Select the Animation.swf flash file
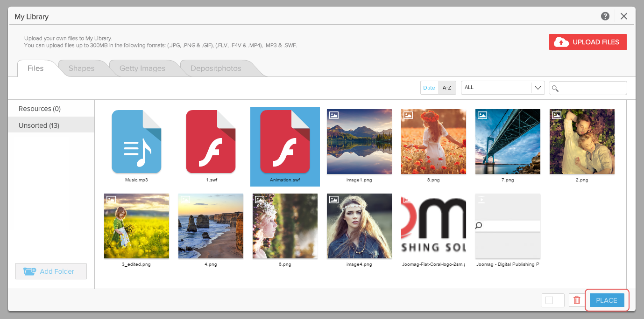This screenshot has width=644, height=319. tap(285, 142)
